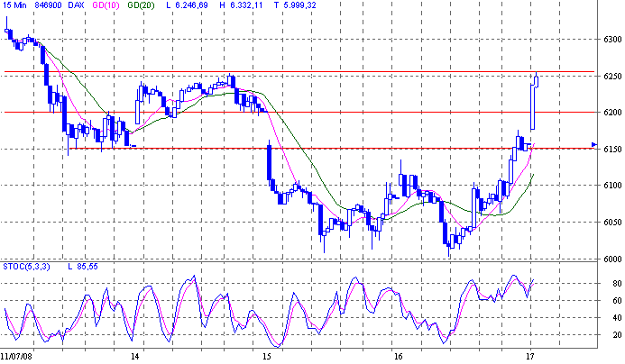
Task: Click the '14' date axis label
Action: point(135,356)
